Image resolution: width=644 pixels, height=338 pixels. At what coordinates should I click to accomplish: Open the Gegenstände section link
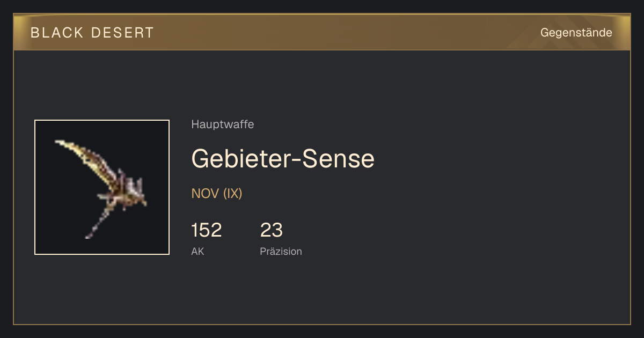click(x=576, y=33)
